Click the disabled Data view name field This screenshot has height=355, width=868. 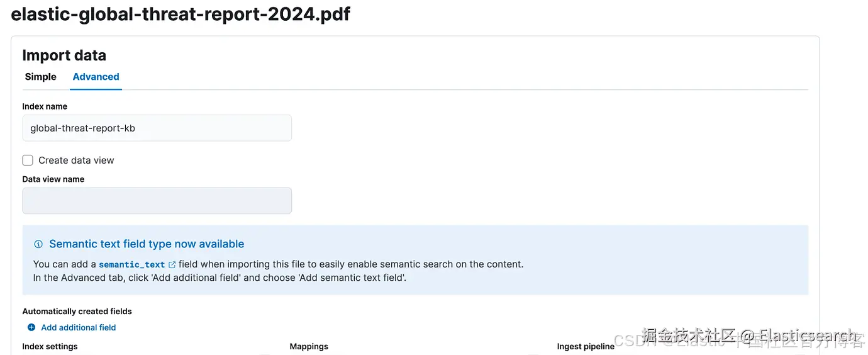point(157,201)
